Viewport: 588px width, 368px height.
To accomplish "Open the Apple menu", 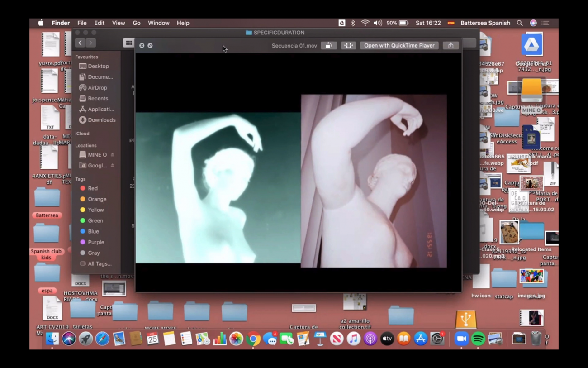I will pos(40,23).
